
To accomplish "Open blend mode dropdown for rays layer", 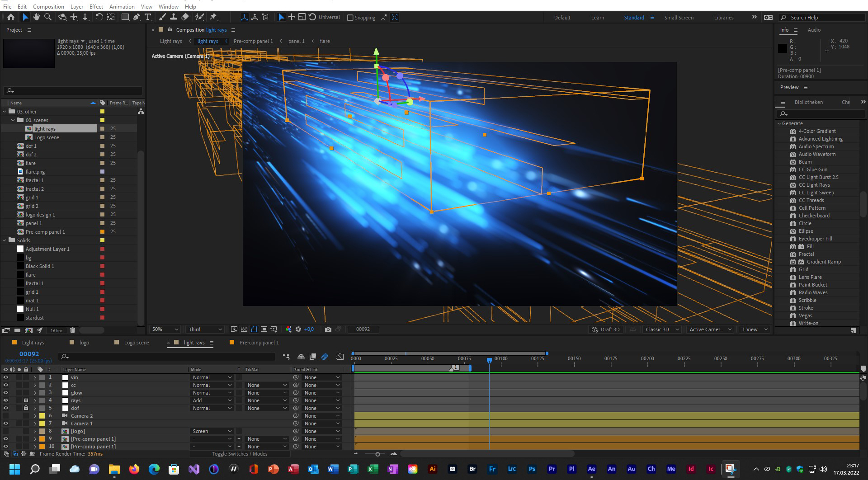I will tap(212, 400).
